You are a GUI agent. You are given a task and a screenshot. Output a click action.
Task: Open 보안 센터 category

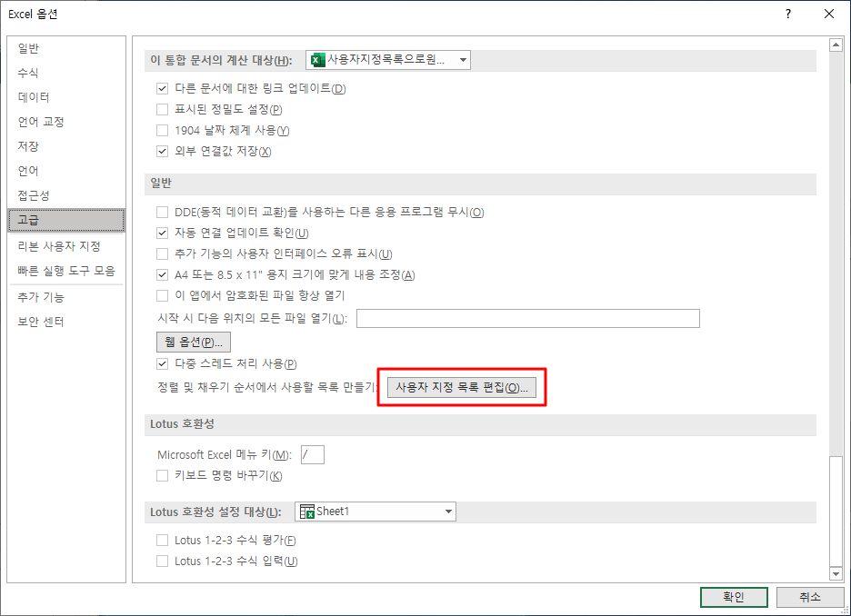pos(66,322)
